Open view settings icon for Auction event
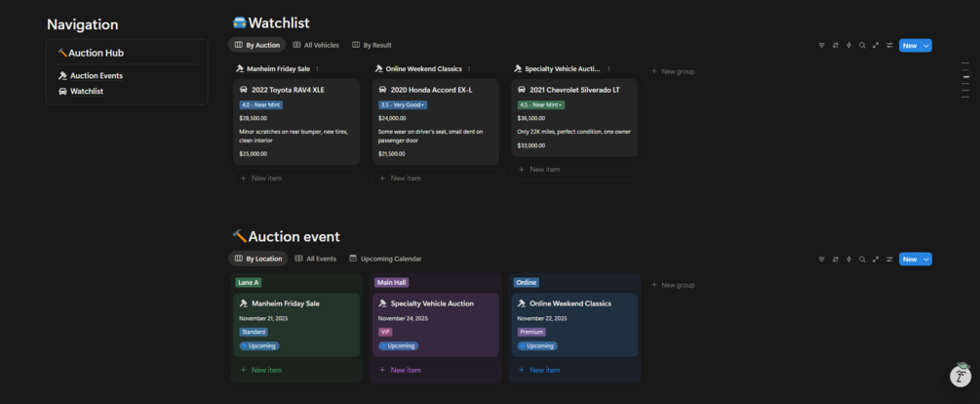 [x=889, y=259]
